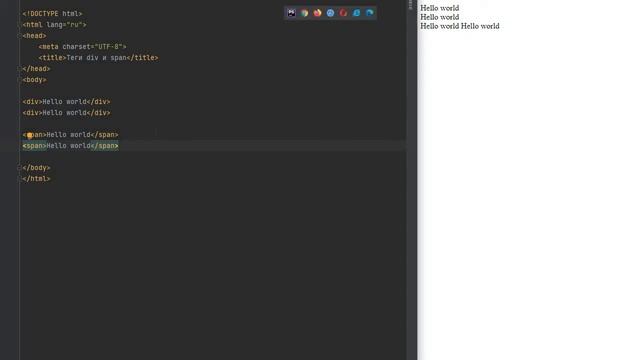Click the highlighted closing </span> tag
Image resolution: width=640 pixels, height=360 pixels.
104,146
